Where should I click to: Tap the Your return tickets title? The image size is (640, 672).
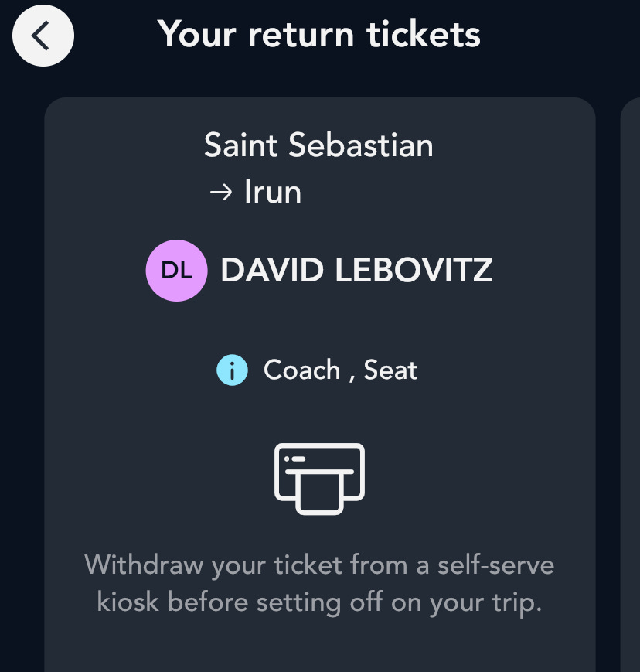pyautogui.click(x=319, y=34)
